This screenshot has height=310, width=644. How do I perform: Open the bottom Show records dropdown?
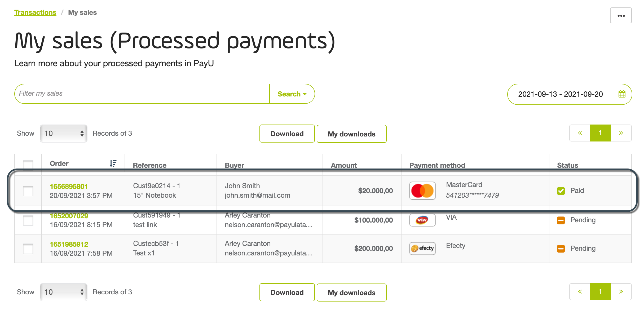click(x=64, y=292)
